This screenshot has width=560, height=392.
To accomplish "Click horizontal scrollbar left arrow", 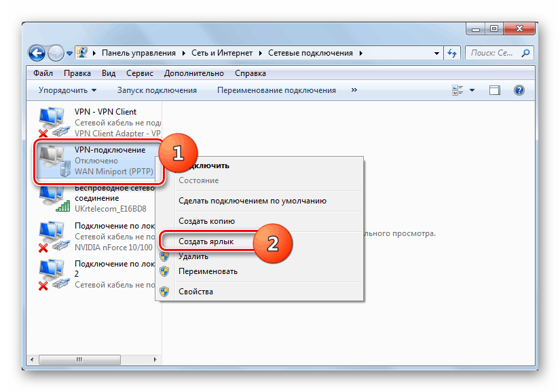I will click(32, 359).
